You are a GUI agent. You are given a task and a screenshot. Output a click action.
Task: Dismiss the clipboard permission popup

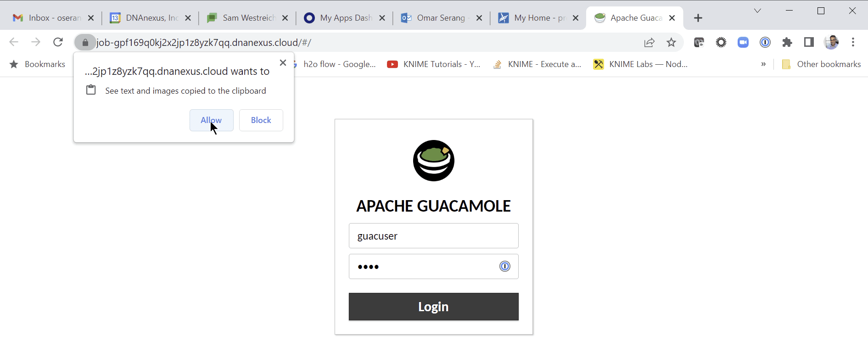coord(283,63)
